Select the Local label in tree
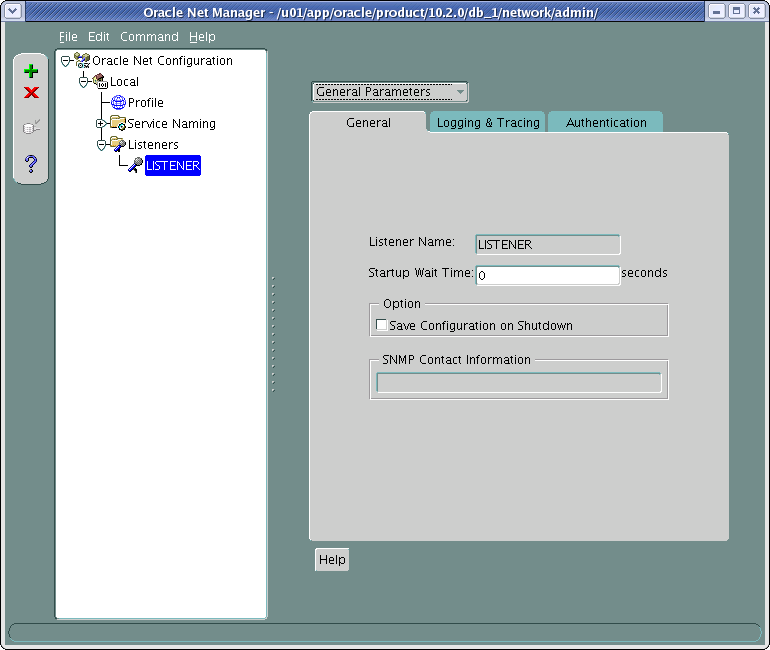This screenshot has width=770, height=650. click(124, 81)
